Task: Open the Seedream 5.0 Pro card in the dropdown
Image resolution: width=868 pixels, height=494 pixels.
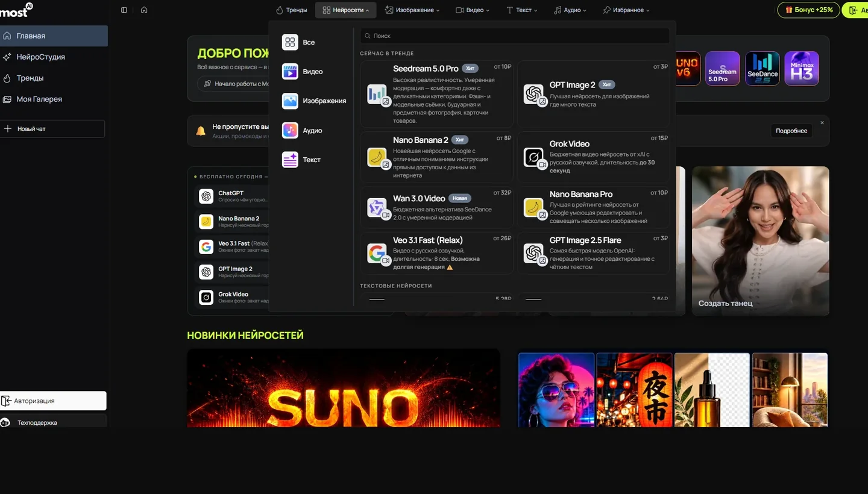Action: 436,93
